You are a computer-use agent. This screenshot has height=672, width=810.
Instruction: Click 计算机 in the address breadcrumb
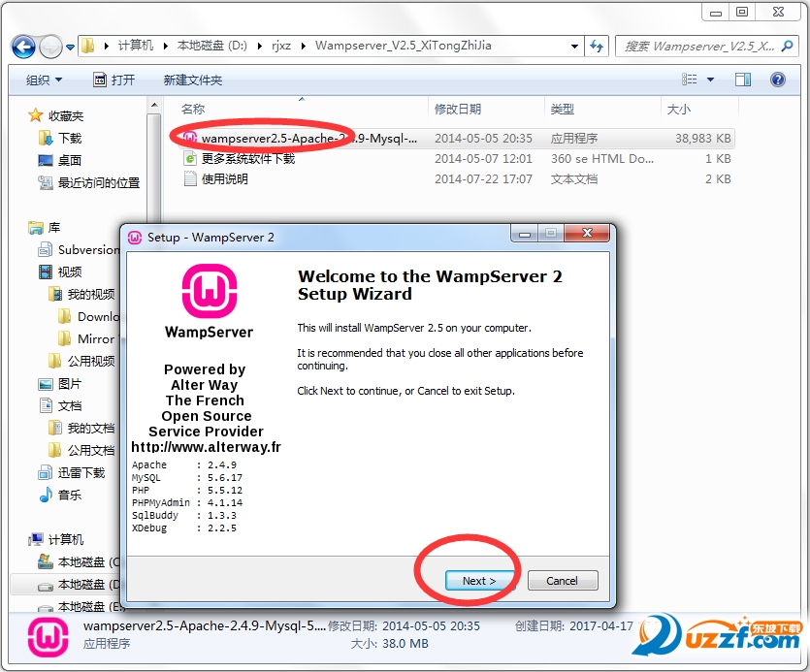136,46
